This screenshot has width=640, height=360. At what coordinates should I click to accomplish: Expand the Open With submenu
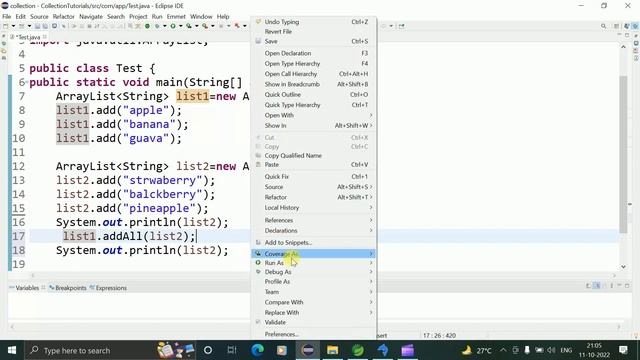(x=313, y=116)
